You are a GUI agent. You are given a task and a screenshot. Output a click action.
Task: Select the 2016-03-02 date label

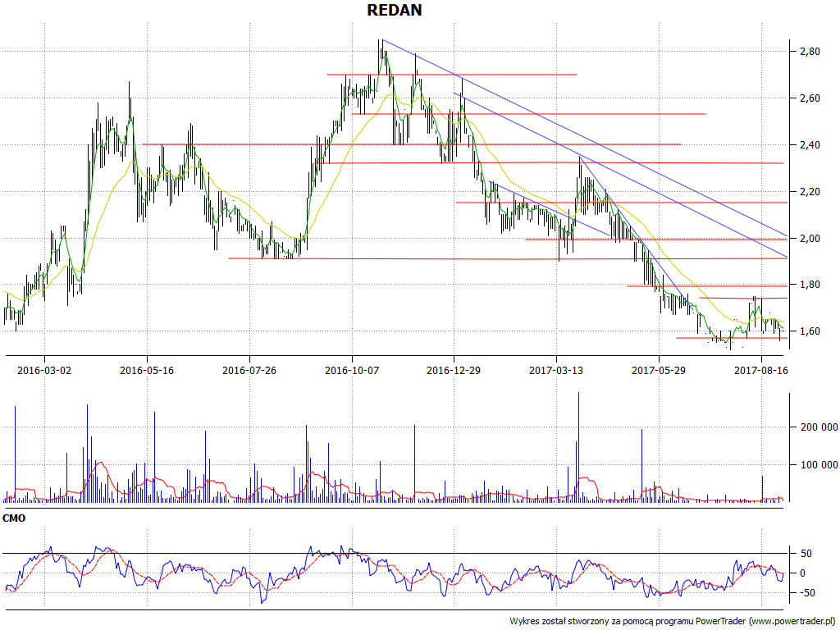pyautogui.click(x=44, y=370)
